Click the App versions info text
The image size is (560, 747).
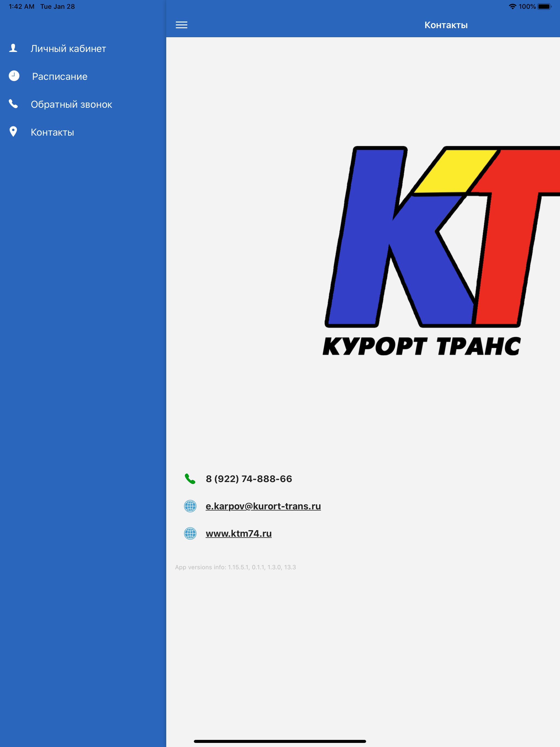235,567
